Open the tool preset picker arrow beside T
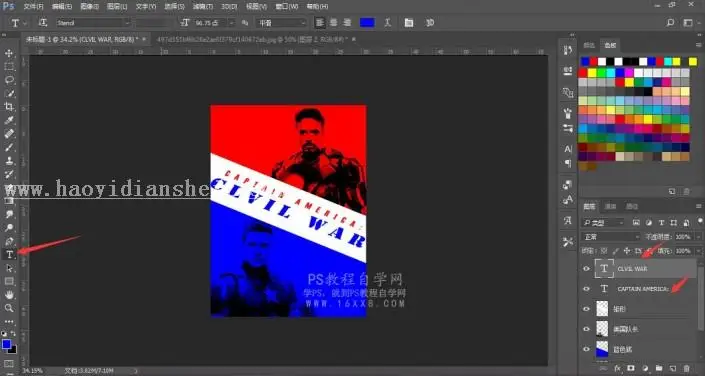705x376 pixels. tap(25, 22)
